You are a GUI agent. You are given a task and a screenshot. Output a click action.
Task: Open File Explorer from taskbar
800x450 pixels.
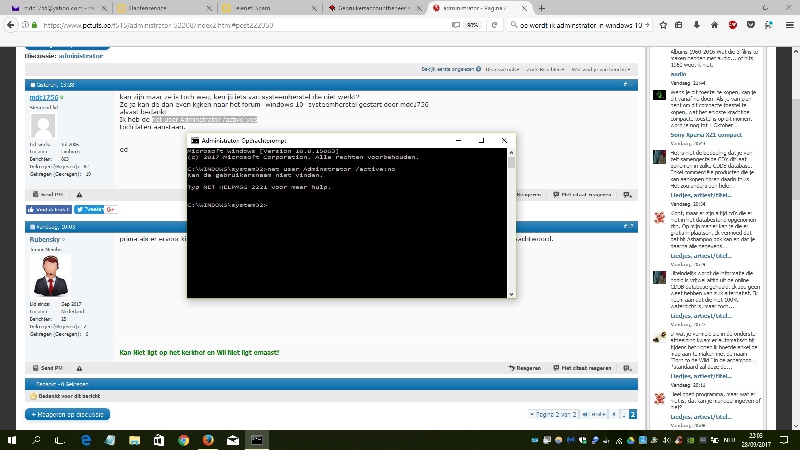click(x=134, y=440)
